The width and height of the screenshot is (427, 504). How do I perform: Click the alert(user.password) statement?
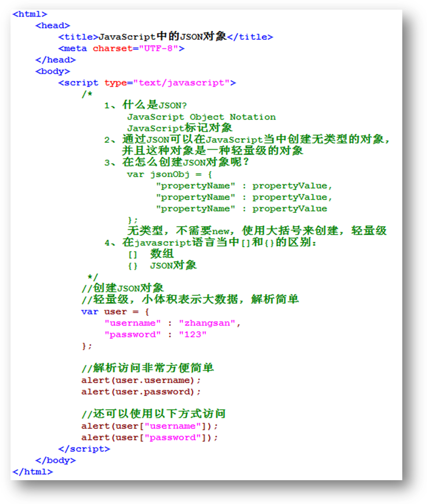(x=141, y=392)
